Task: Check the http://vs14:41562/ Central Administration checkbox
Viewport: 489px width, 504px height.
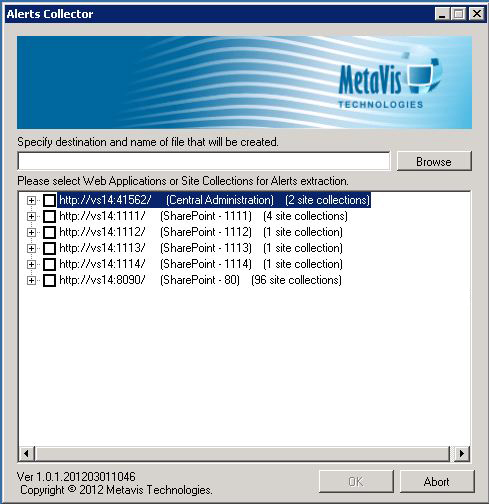Action: click(49, 200)
